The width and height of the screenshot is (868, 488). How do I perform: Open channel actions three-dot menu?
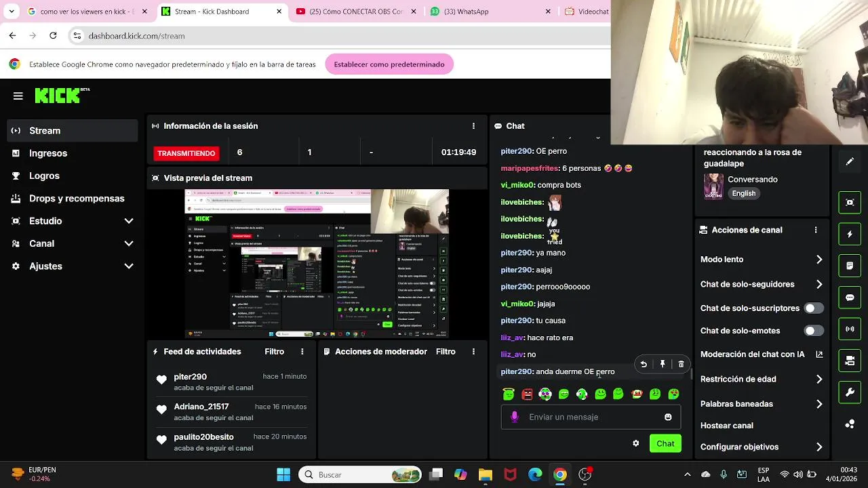click(816, 230)
